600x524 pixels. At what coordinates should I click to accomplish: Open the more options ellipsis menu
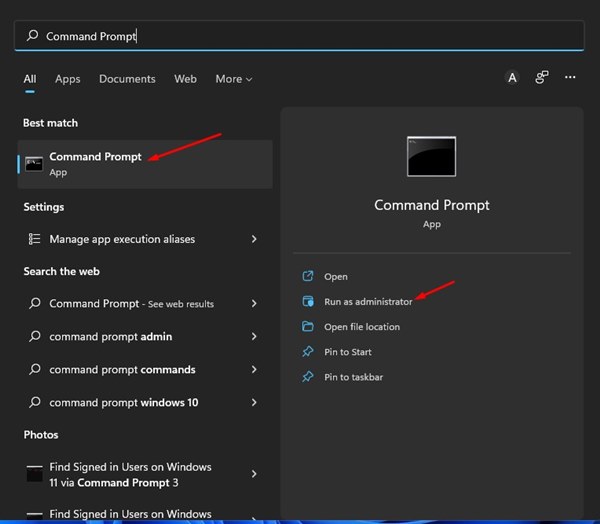point(570,78)
